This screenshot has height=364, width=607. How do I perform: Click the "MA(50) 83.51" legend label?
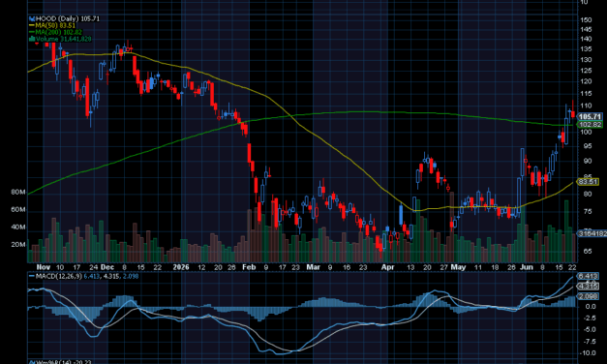pos(55,25)
